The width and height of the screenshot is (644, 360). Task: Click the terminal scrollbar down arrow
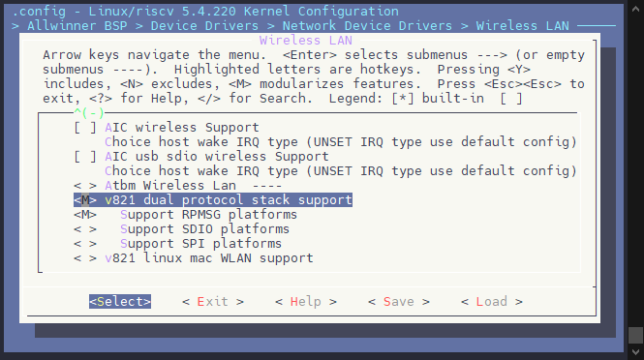point(636,352)
